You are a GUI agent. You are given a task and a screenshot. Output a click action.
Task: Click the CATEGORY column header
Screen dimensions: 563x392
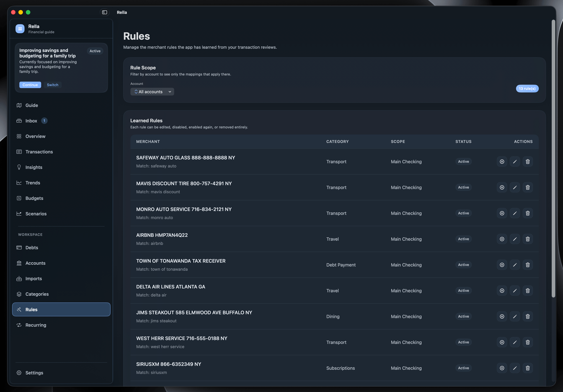click(x=337, y=142)
